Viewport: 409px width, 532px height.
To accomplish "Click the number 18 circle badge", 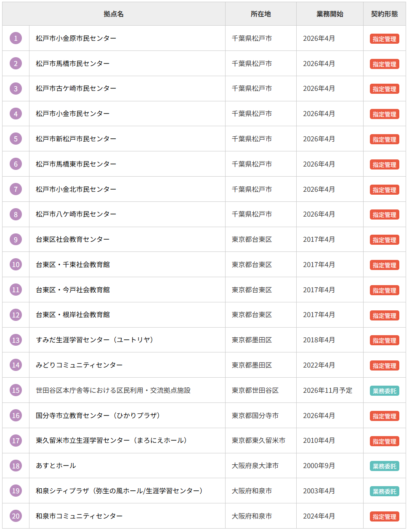I will [x=16, y=466].
